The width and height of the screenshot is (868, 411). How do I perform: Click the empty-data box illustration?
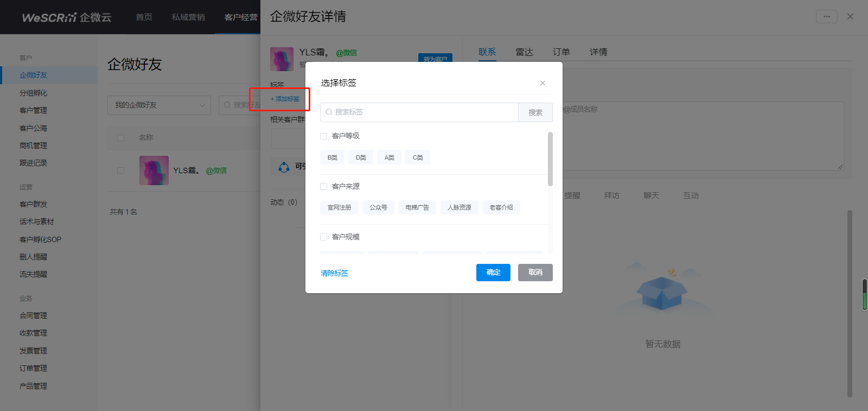tap(662, 290)
